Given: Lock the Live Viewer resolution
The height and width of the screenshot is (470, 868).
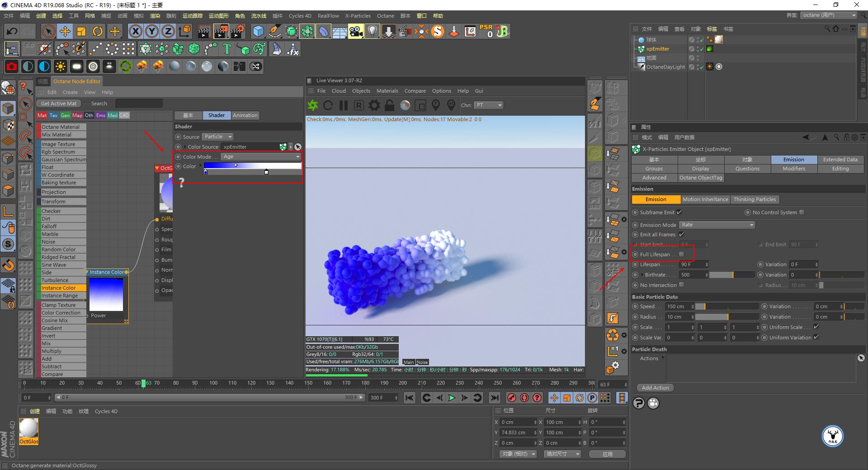Looking at the screenshot, I should coord(388,105).
